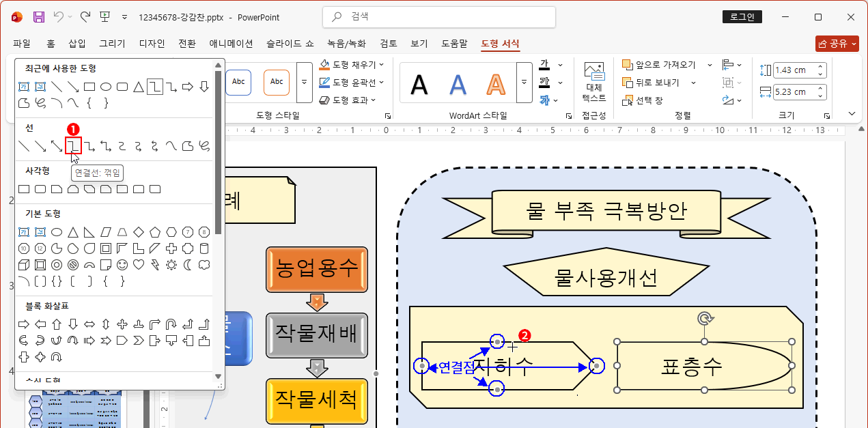Click the 로그인 button

click(742, 16)
